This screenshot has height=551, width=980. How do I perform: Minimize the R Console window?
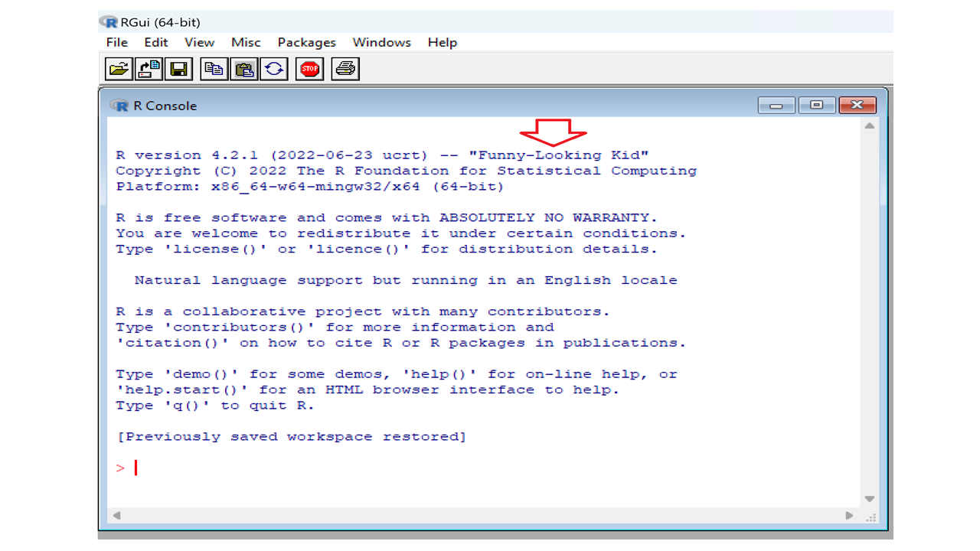[776, 106]
